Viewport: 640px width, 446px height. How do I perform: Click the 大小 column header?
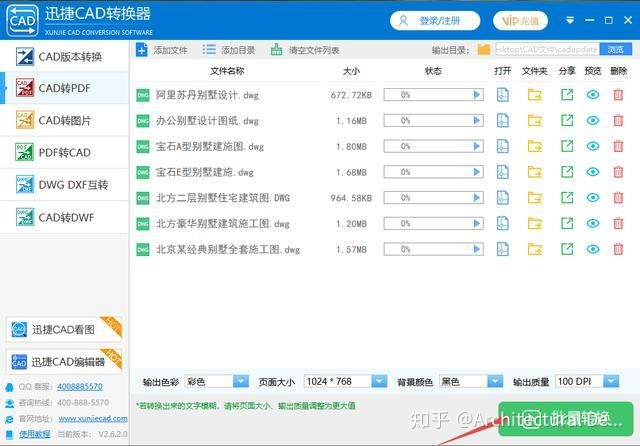pos(351,71)
